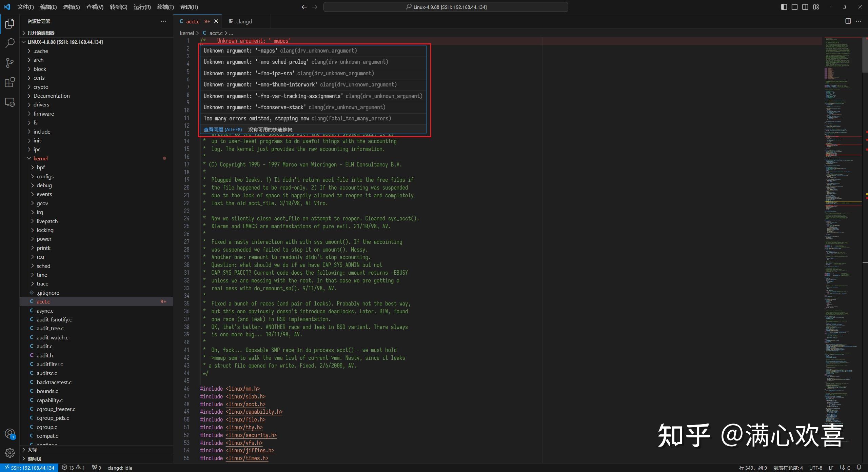Toggle the bottom panel visibility

click(x=794, y=7)
